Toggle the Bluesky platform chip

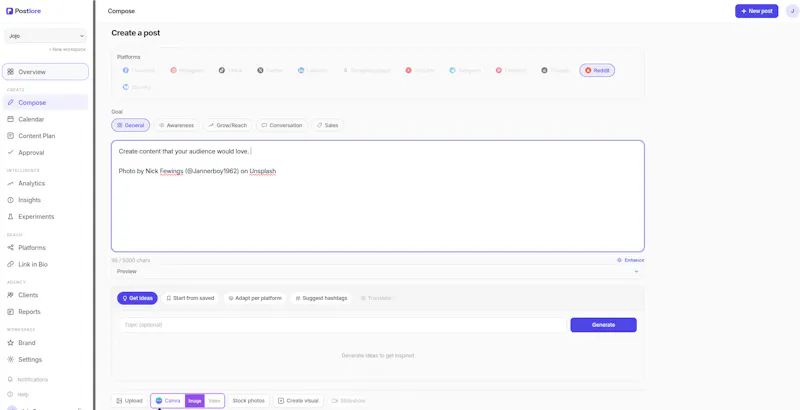[137, 87]
